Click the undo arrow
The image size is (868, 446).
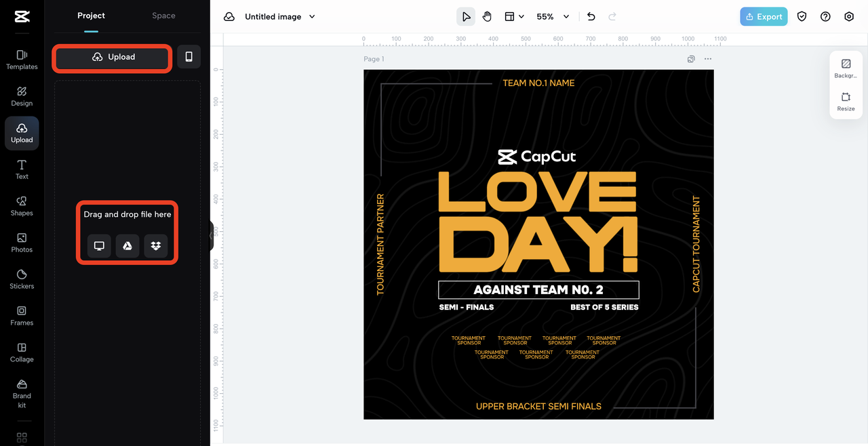click(591, 16)
